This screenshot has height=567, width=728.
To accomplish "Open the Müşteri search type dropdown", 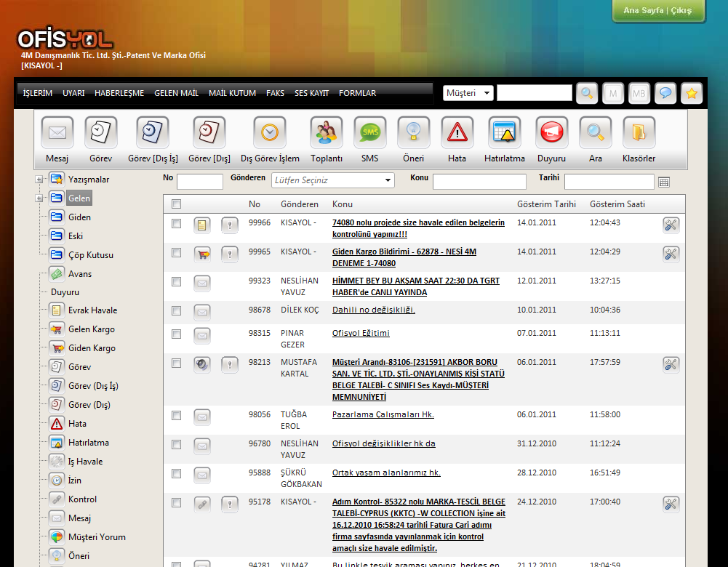I will coord(468,93).
